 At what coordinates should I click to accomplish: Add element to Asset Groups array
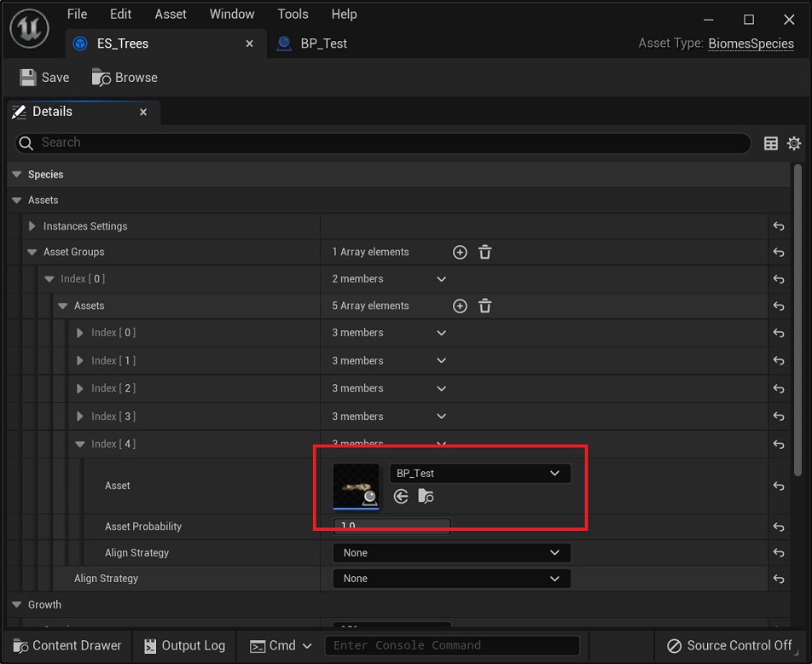[x=460, y=253]
